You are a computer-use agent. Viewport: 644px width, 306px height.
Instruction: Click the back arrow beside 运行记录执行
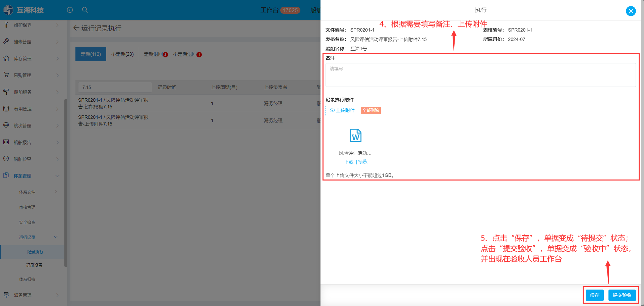click(76, 28)
